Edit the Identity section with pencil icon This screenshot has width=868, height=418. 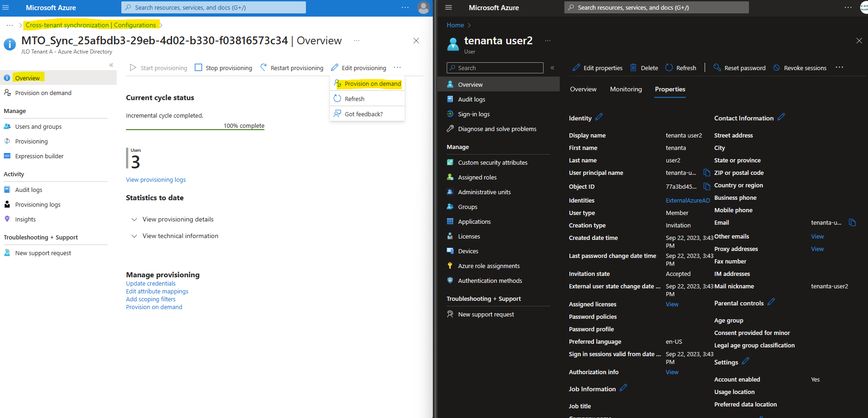[599, 117]
